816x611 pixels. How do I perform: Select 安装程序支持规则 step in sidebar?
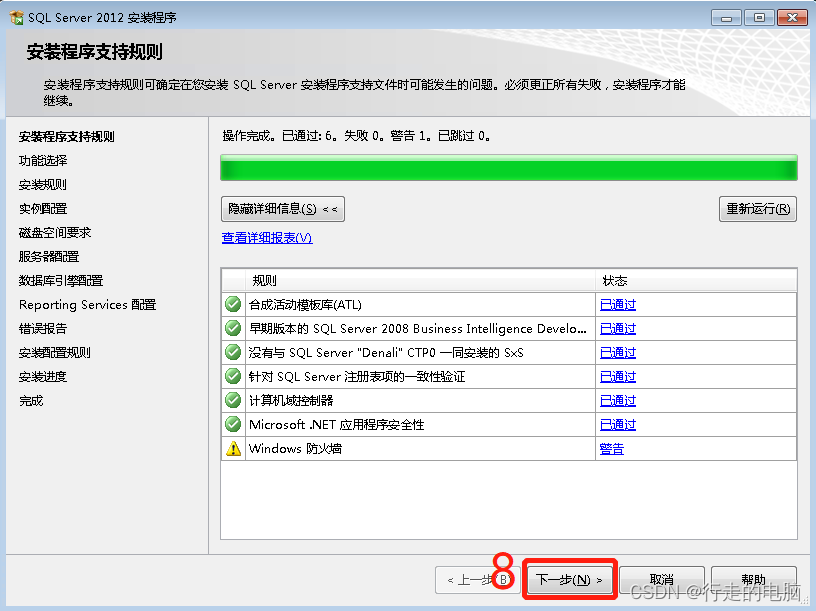pos(67,136)
